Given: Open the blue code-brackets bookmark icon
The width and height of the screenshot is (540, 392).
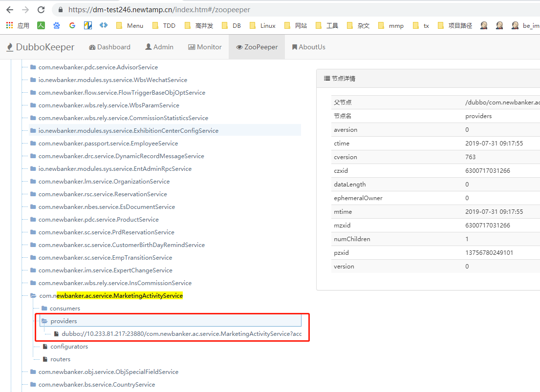Looking at the screenshot, I should [x=103, y=25].
